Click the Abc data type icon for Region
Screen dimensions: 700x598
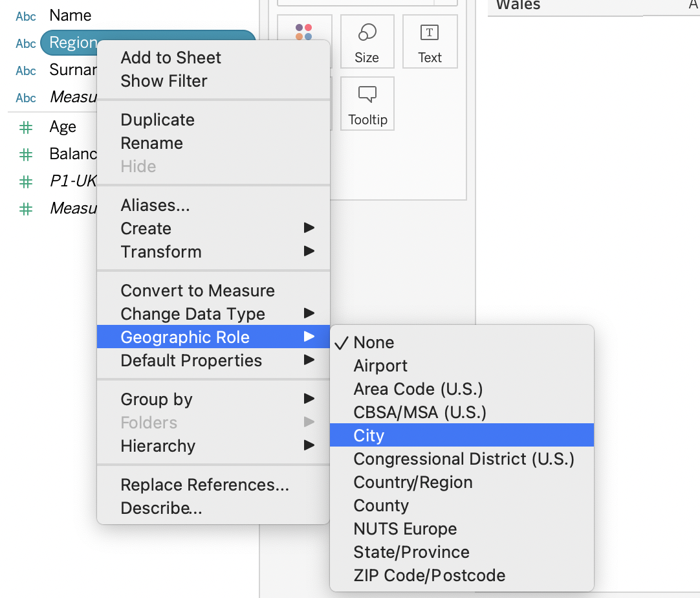tap(26, 43)
